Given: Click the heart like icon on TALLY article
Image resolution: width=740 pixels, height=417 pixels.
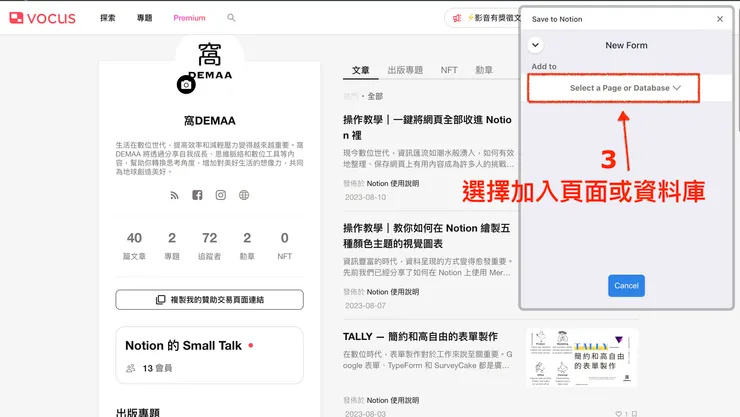Looking at the screenshot, I should coord(619,414).
